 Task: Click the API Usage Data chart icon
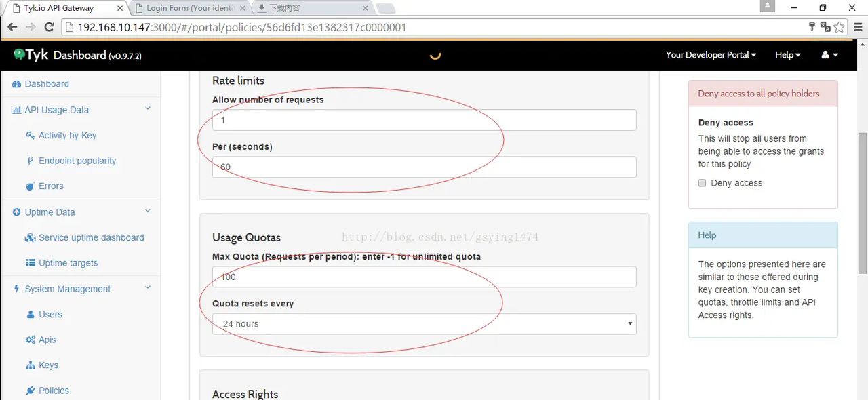(x=16, y=110)
